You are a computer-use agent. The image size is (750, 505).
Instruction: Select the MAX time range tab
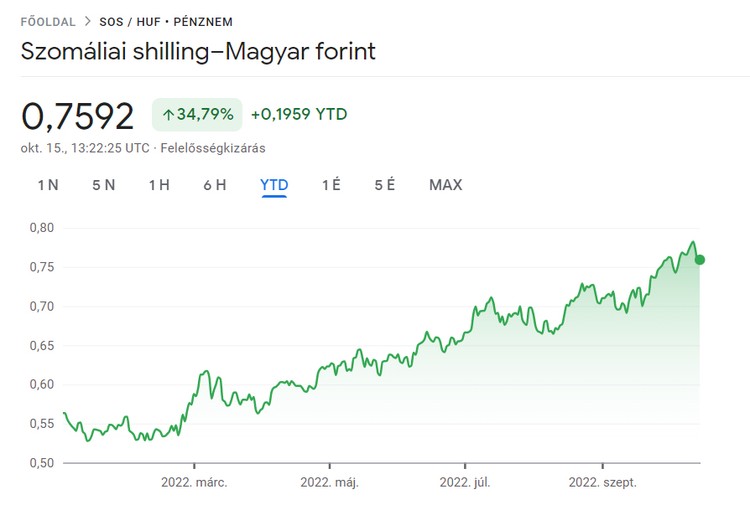coord(446,185)
